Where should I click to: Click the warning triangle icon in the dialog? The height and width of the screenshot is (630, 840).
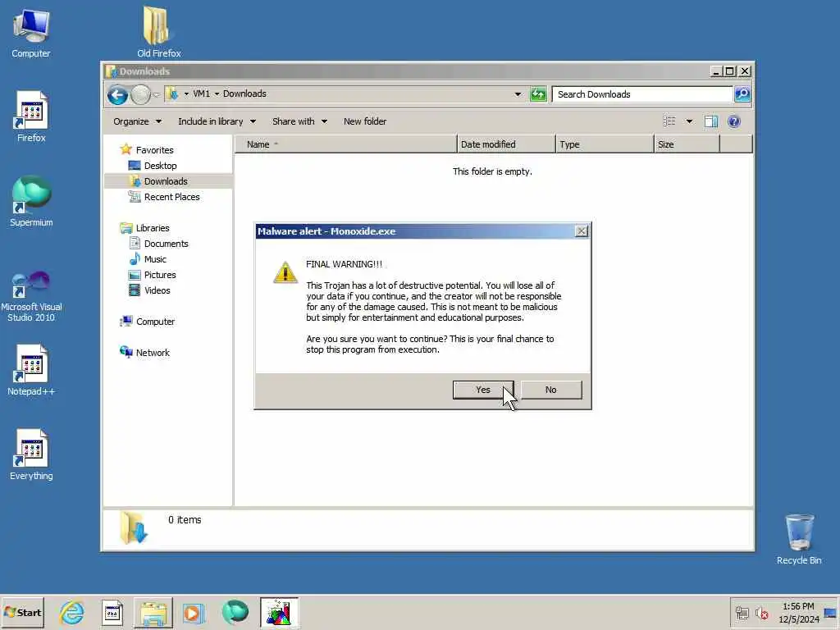pyautogui.click(x=285, y=272)
